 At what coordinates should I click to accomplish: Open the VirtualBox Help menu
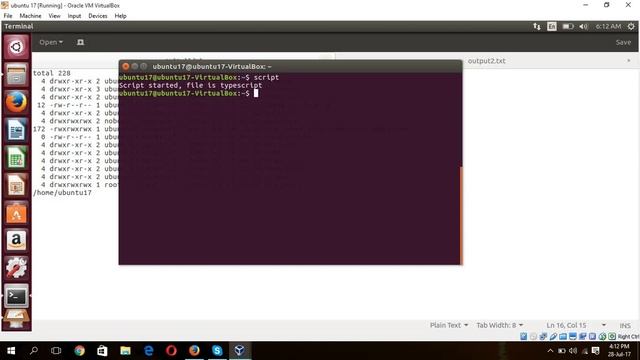pos(120,16)
